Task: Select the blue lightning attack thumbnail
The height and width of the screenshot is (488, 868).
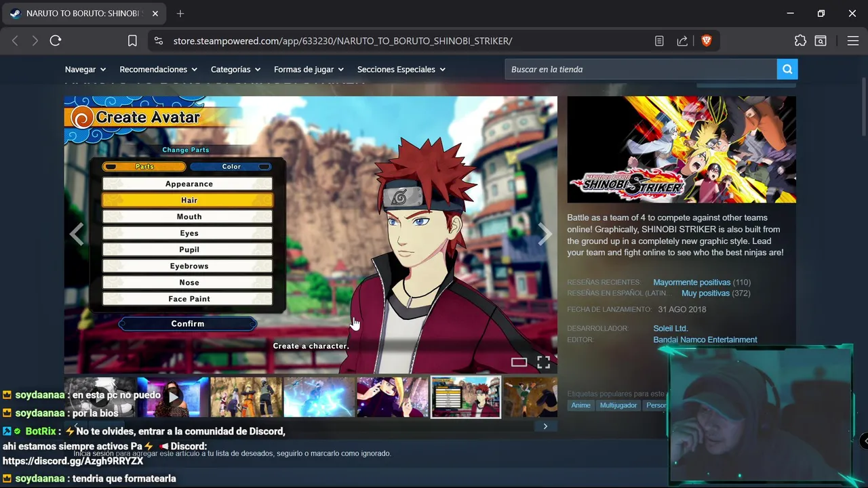Action: coord(319,397)
